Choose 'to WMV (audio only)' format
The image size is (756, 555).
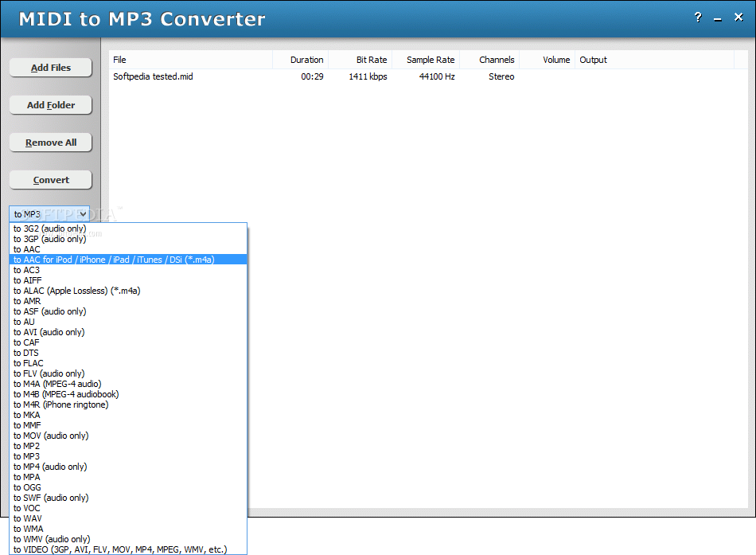click(x=128, y=540)
